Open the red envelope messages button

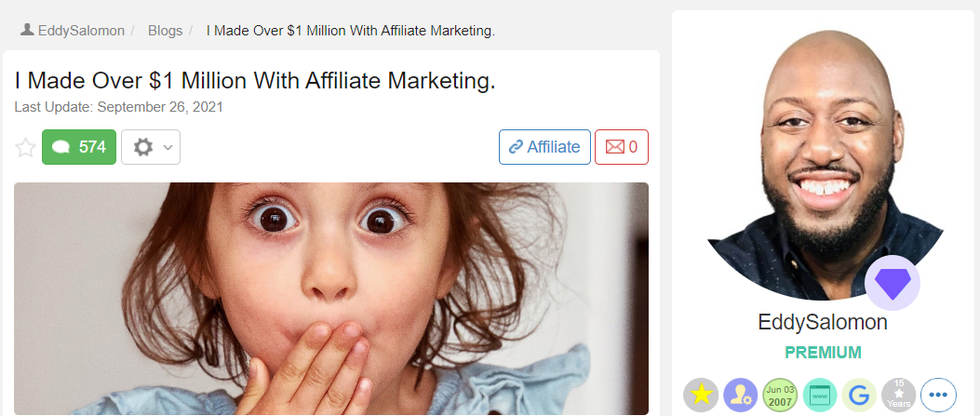[x=622, y=147]
